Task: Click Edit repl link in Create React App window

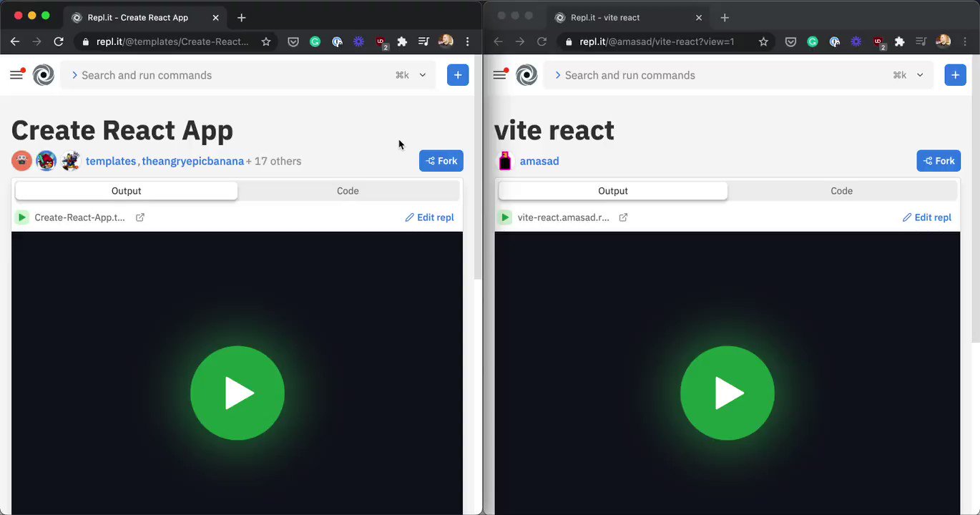Action: [429, 217]
